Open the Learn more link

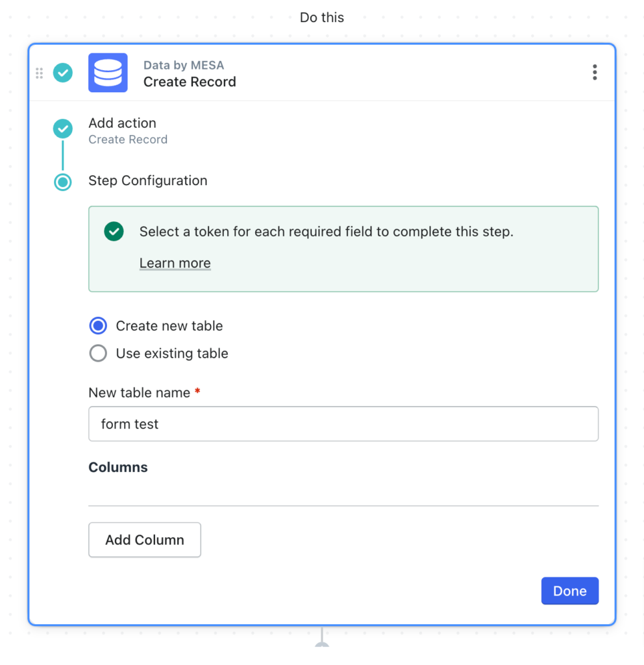tap(174, 262)
